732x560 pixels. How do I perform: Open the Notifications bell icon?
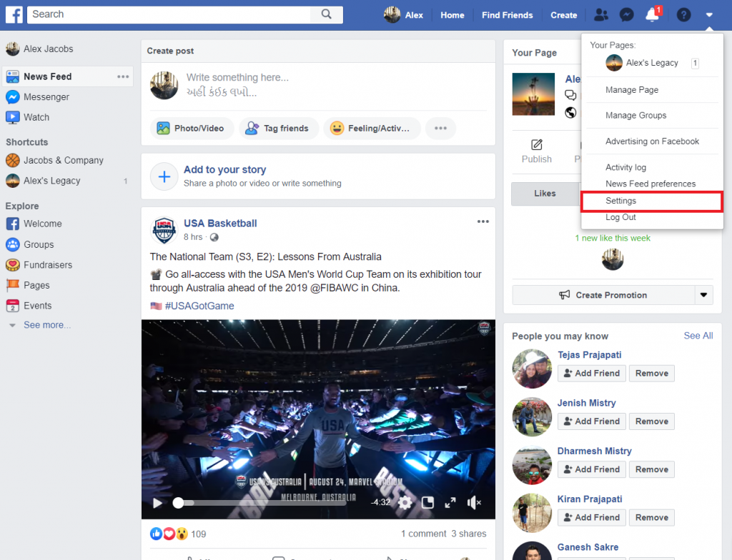coord(652,15)
